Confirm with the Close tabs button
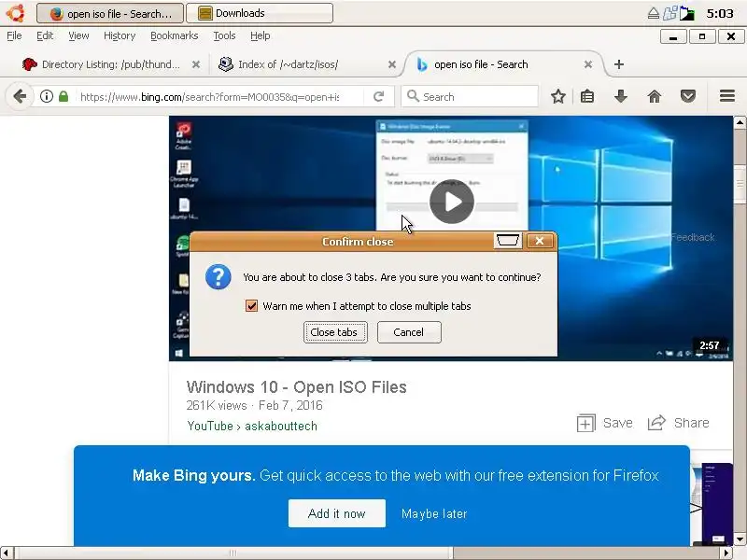Screen dimensions: 747x560 click(x=335, y=332)
